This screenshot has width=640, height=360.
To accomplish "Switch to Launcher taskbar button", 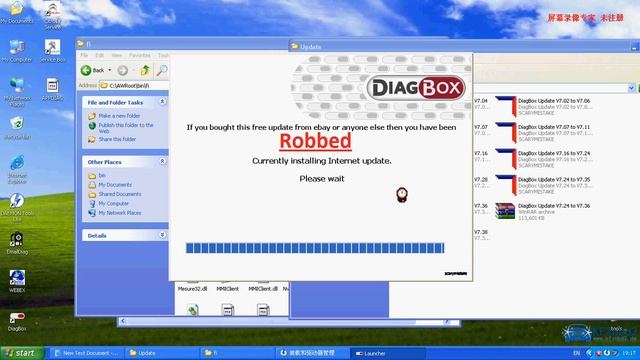I will tap(387, 353).
